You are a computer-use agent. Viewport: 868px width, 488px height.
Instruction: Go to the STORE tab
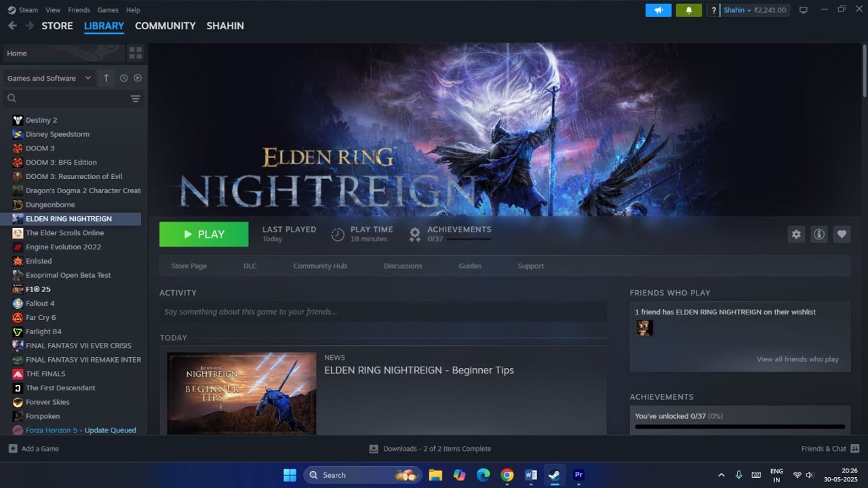tap(57, 26)
